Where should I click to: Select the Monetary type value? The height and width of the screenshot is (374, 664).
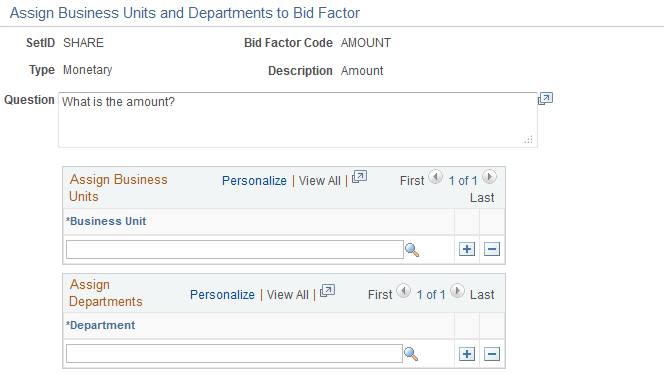(x=88, y=70)
